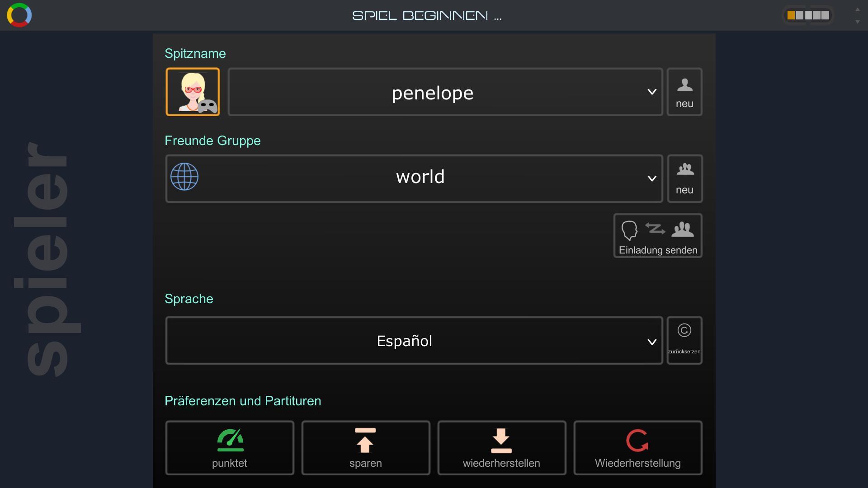Open the penelope avatar picture
This screenshot has height=488, width=868.
193,92
